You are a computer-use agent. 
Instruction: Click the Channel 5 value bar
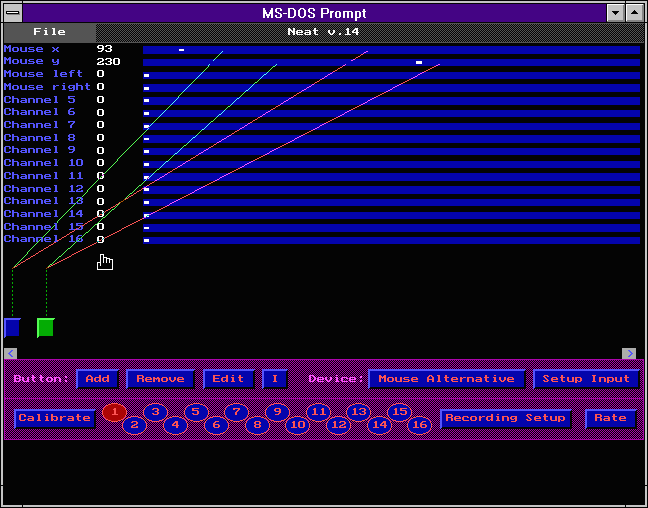coord(391,101)
